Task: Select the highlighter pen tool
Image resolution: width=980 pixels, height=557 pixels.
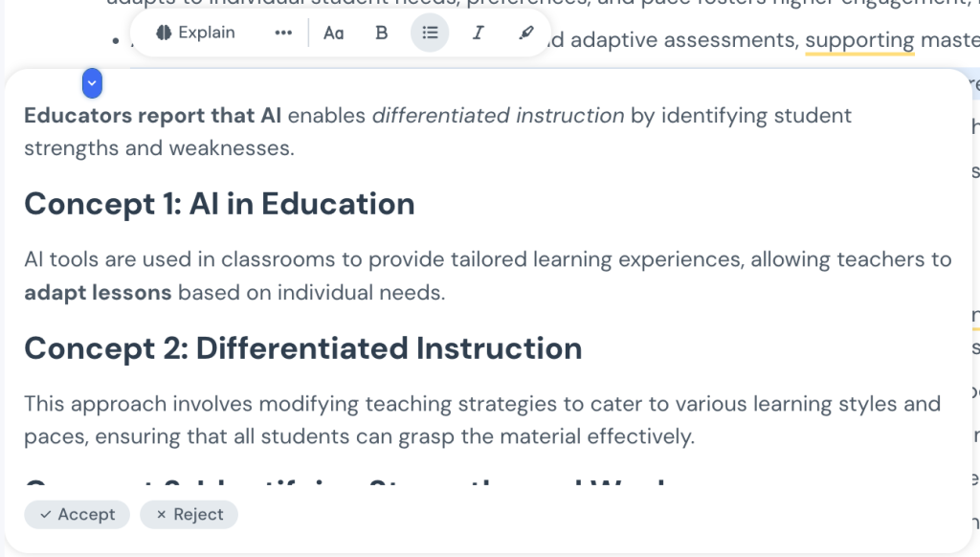Action: (x=525, y=33)
